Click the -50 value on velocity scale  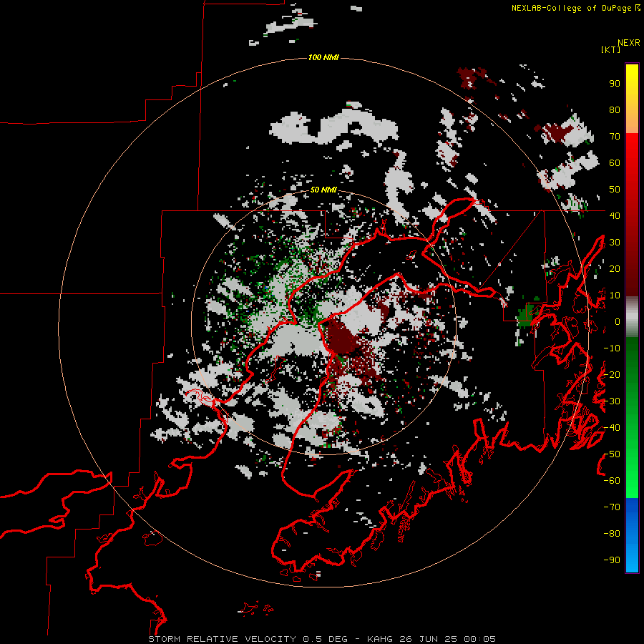(x=612, y=454)
